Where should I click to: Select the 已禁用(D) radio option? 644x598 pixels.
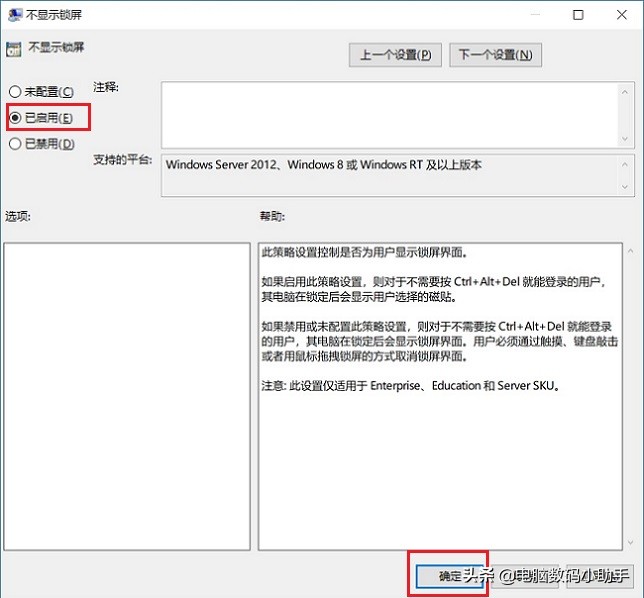point(15,144)
